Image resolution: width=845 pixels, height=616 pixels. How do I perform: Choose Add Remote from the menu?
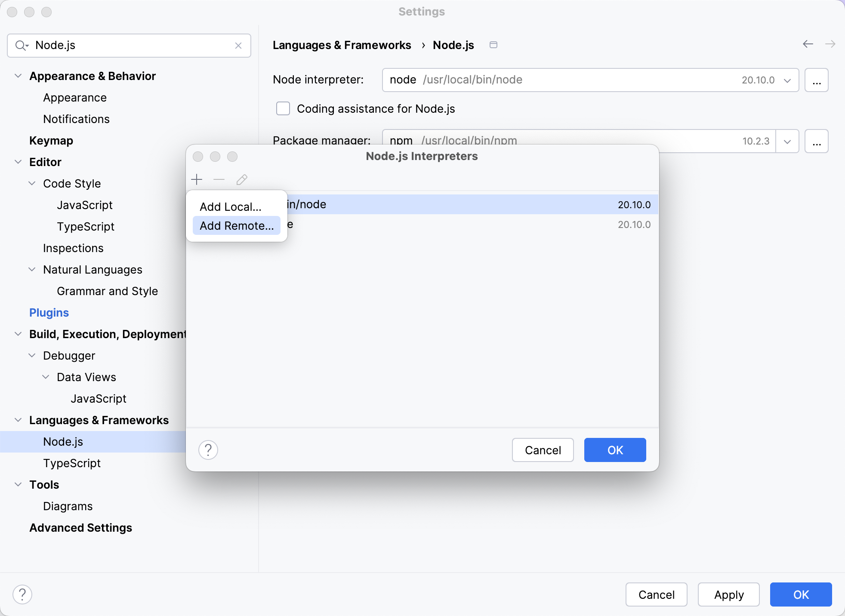(x=236, y=225)
